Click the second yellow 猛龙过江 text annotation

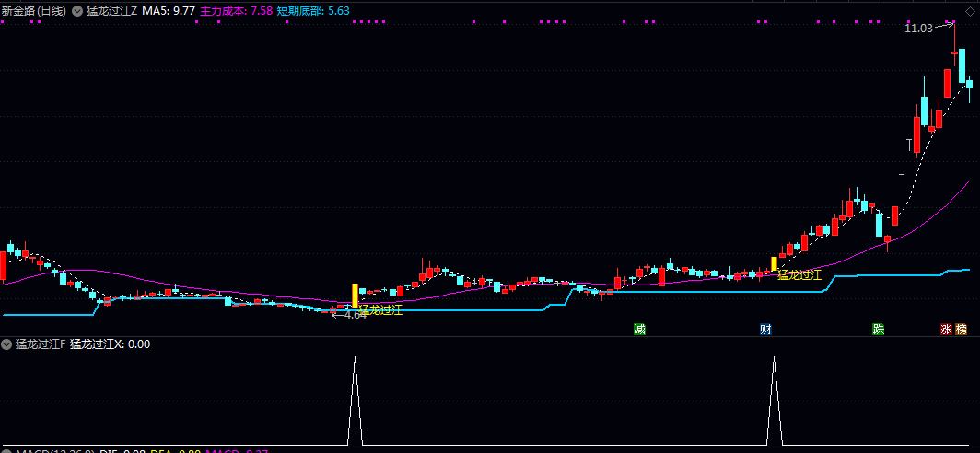pyautogui.click(x=799, y=274)
